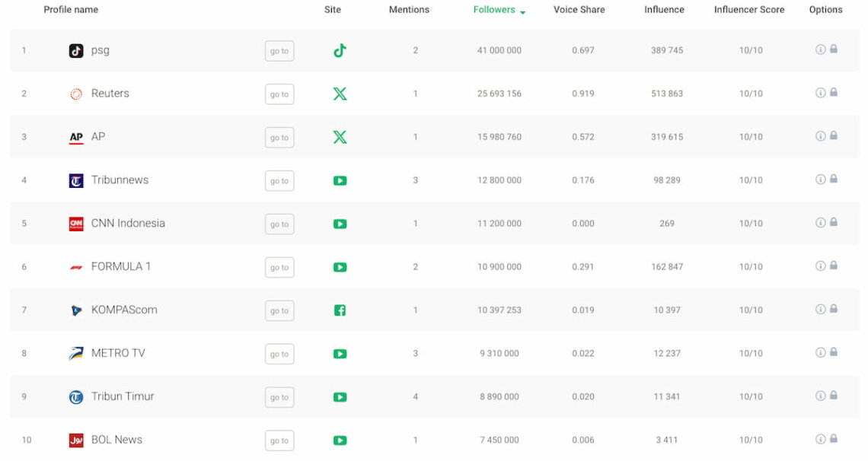868x461 pixels.
Task: Click lock icon in METRO TV row
Action: tap(834, 351)
